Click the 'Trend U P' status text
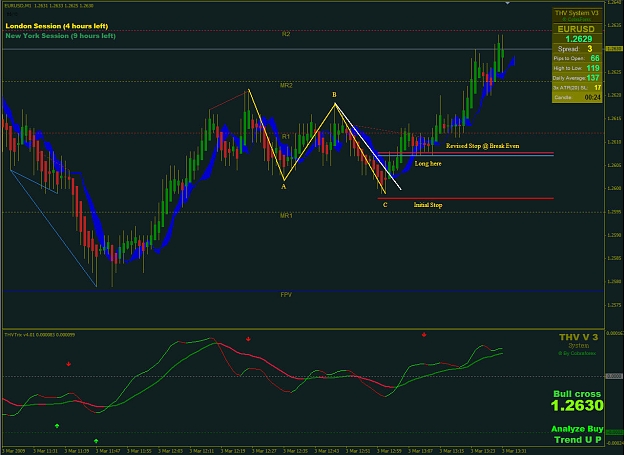Image resolution: width=625 pixels, height=455 pixels. coord(578,440)
